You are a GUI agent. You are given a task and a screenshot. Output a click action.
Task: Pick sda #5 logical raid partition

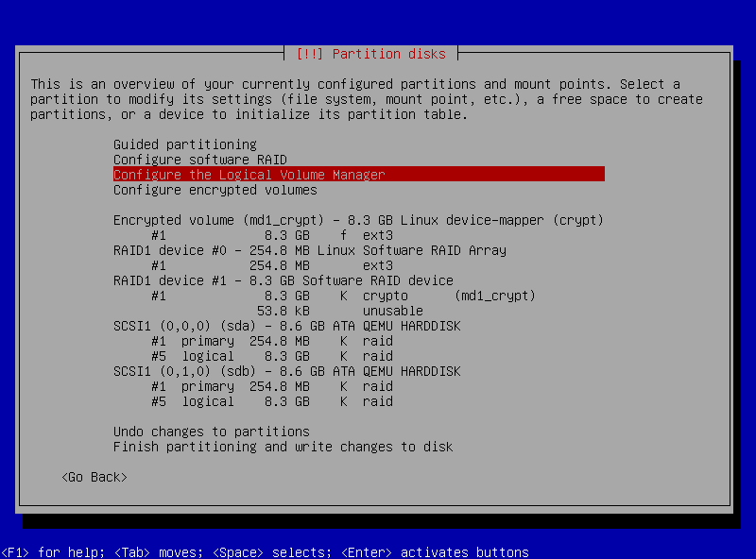pyautogui.click(x=272, y=356)
